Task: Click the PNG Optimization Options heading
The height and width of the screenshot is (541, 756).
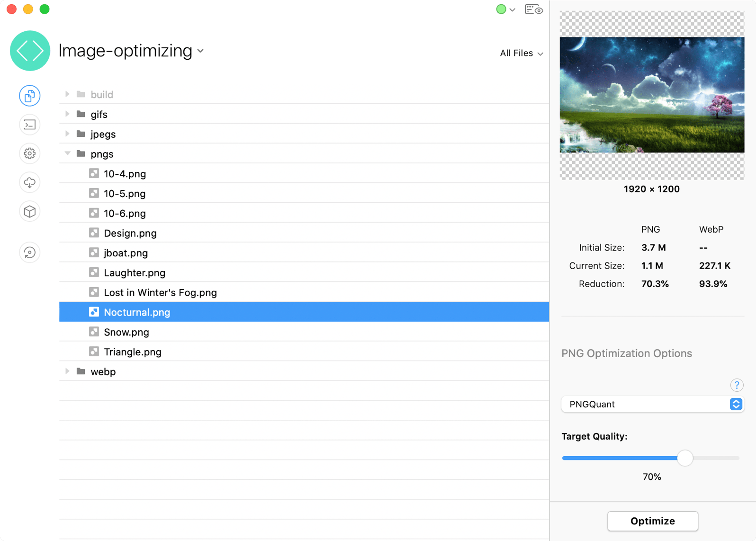Action: click(627, 353)
